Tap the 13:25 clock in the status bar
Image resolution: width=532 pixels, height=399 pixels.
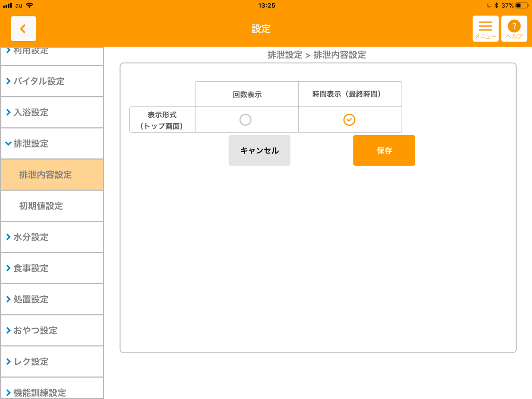266,6
